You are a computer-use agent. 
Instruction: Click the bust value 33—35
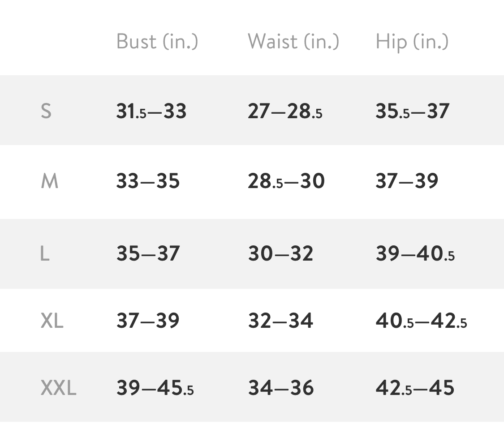tap(148, 181)
